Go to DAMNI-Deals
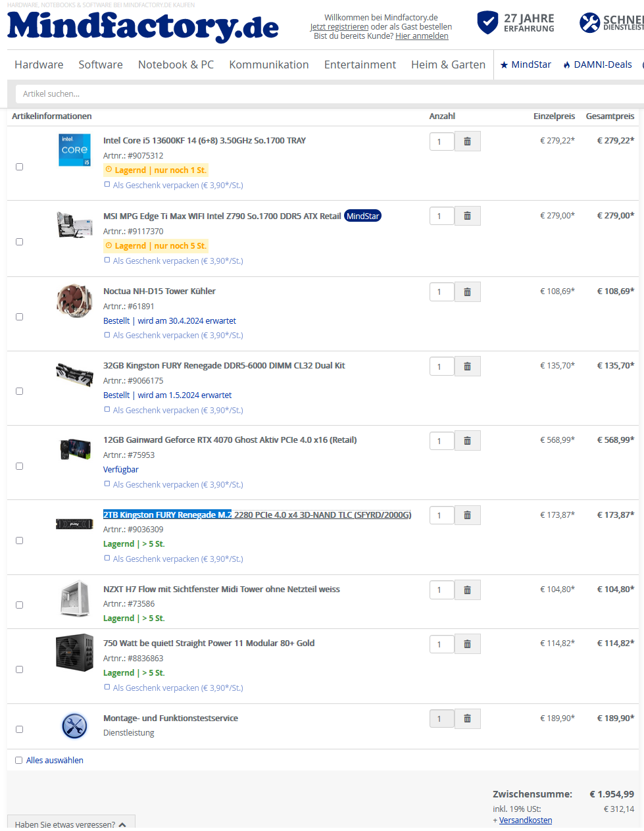Screen dimensions: 644x831 [x=598, y=64]
